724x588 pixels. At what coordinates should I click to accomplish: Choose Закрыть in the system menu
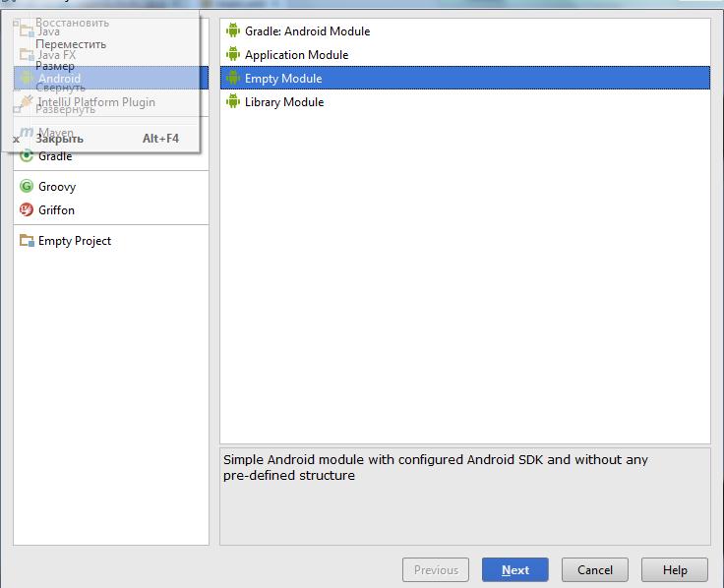100,139
